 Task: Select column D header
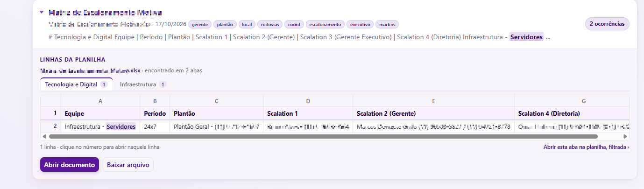pyautogui.click(x=308, y=101)
